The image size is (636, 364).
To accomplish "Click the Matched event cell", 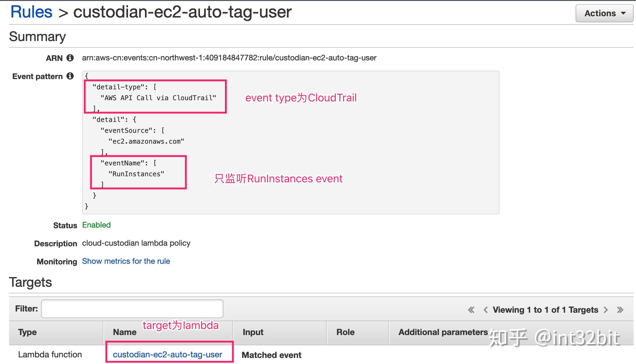I will (x=271, y=355).
